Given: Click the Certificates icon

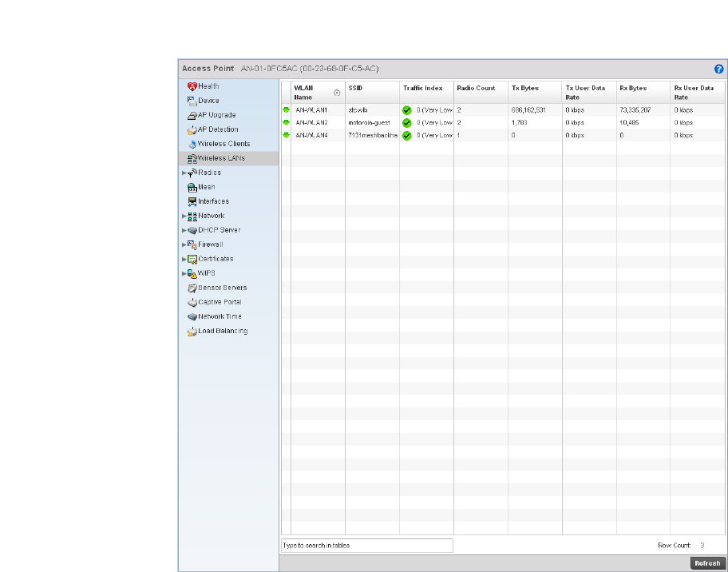Looking at the screenshot, I should pyautogui.click(x=192, y=260).
